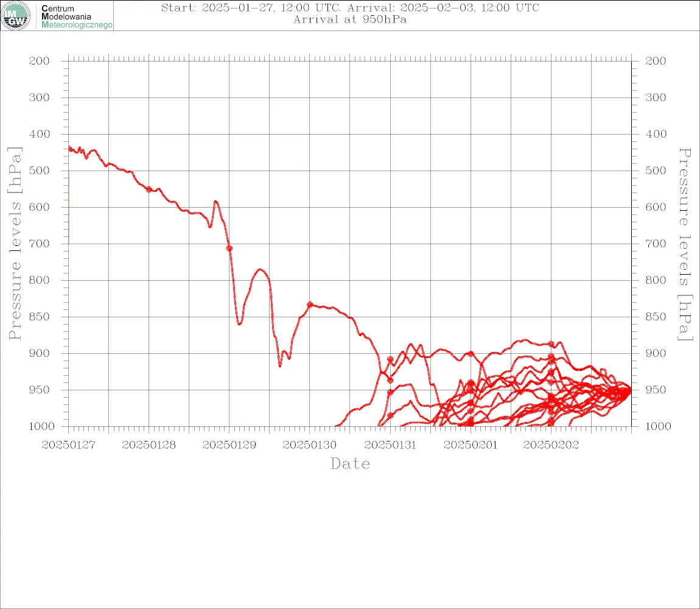700x609 pixels.
Task: Click the right axis 1000 label
Action: 659,426
